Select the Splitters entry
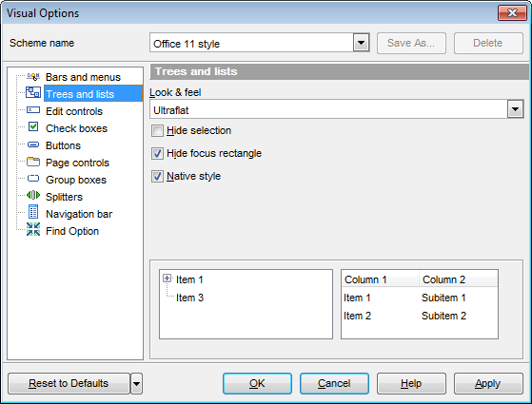The width and height of the screenshot is (532, 404). tap(64, 197)
